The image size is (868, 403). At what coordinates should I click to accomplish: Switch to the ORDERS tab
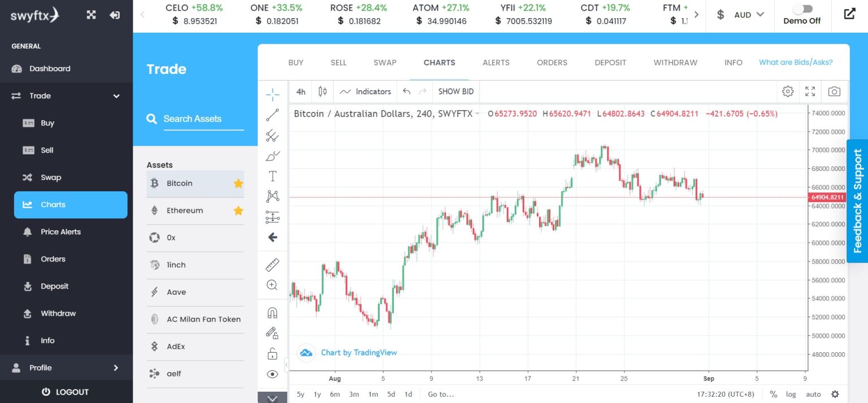pyautogui.click(x=552, y=63)
